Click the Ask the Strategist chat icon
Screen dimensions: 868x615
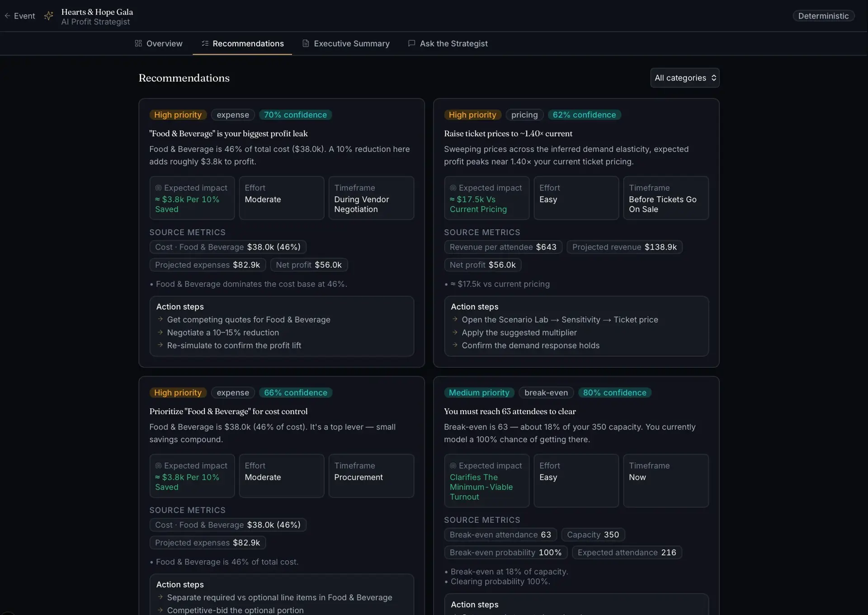pos(411,43)
